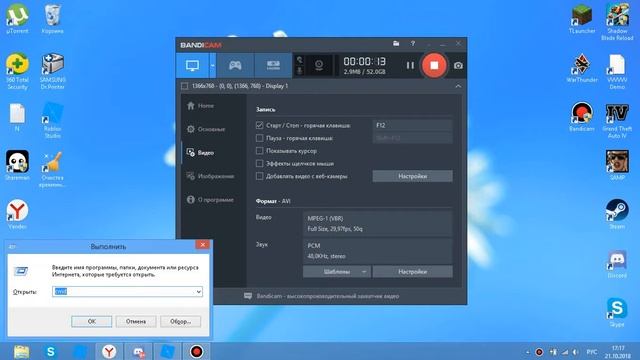Take a screenshot with camera icon

(x=458, y=65)
